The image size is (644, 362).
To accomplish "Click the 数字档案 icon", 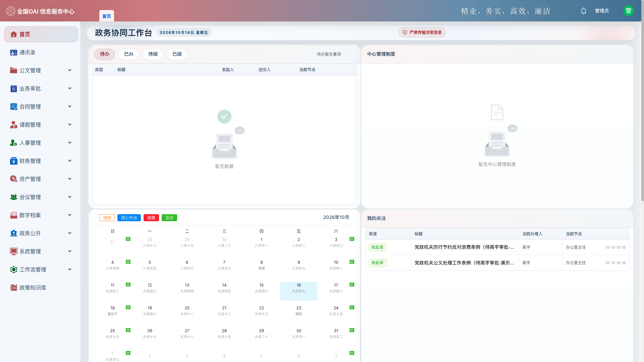I will click(x=14, y=215).
